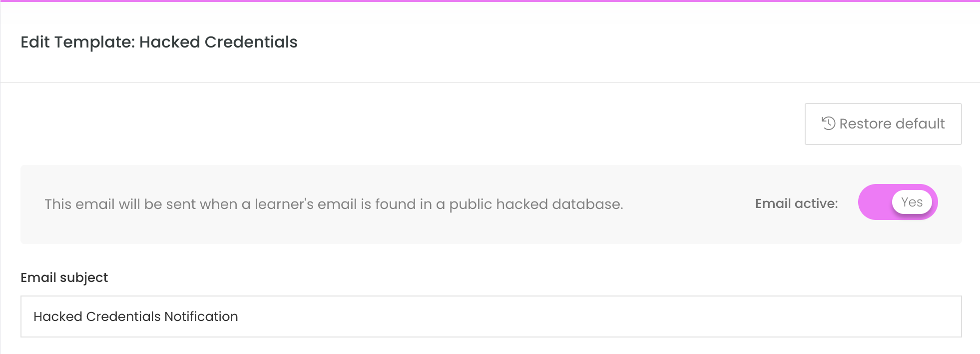Click the pink track of the Email active switch
980x354 pixels.
click(875, 202)
